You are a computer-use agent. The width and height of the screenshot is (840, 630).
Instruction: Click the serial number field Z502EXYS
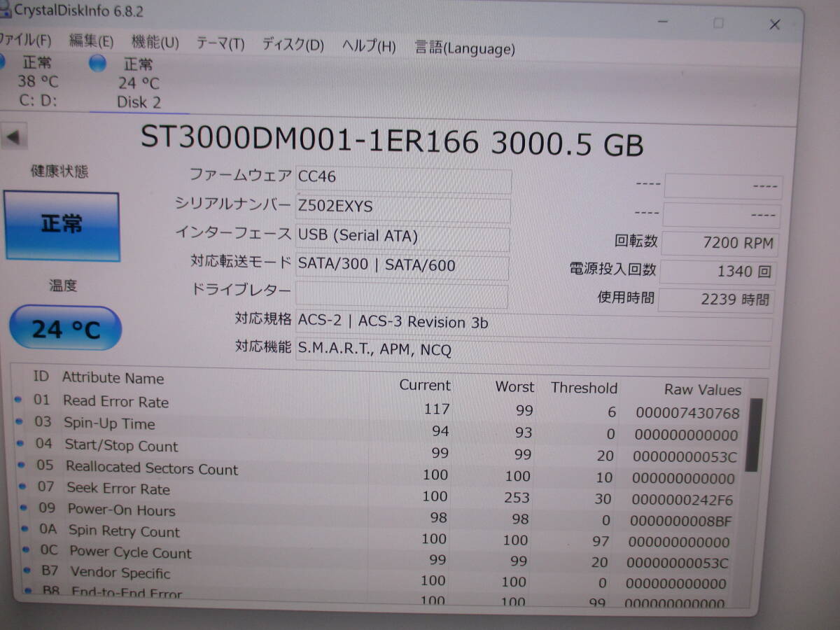pos(403,209)
